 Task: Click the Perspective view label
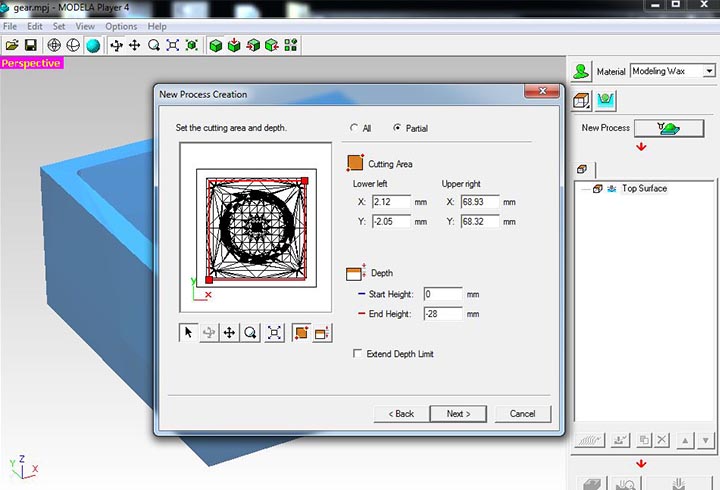[x=31, y=63]
